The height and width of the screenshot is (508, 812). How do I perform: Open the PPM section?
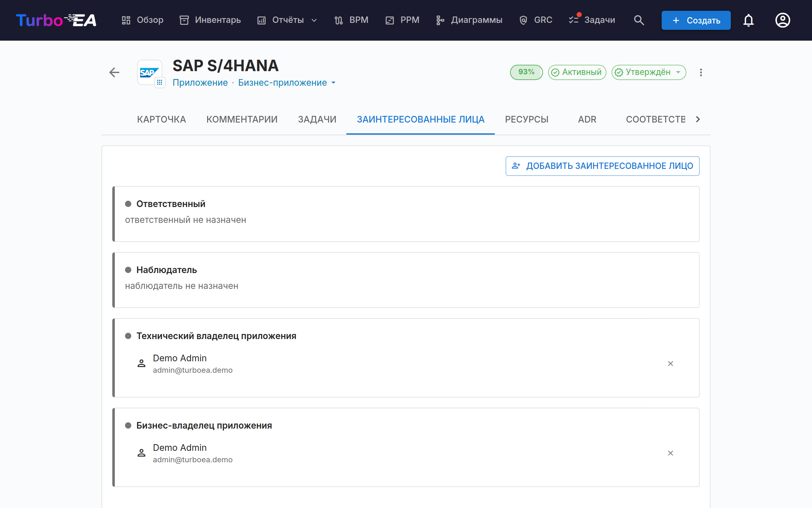(x=402, y=20)
